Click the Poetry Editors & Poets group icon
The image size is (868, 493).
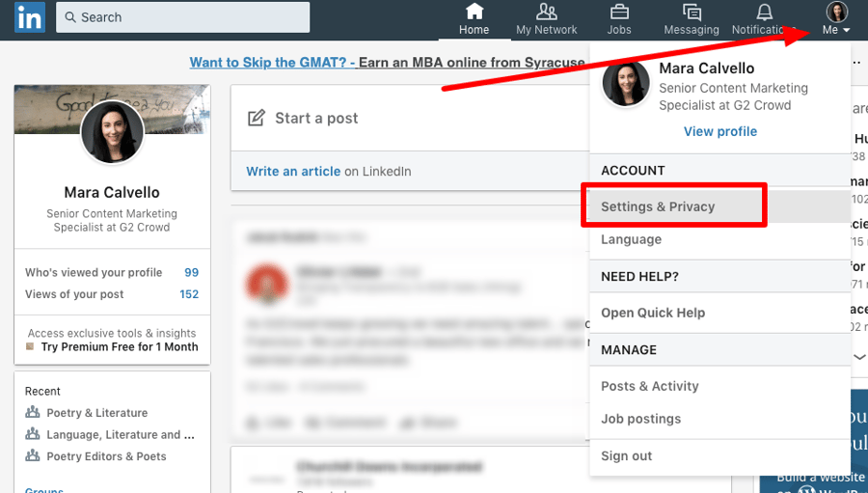[33, 455]
